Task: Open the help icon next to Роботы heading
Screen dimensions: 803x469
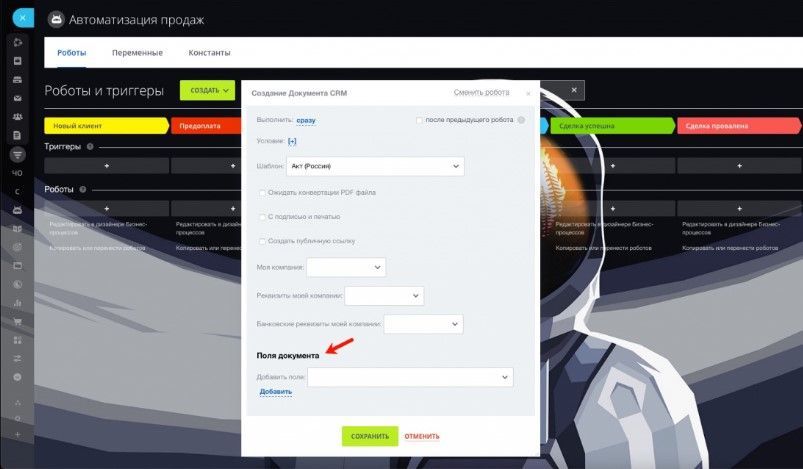Action: (82, 189)
